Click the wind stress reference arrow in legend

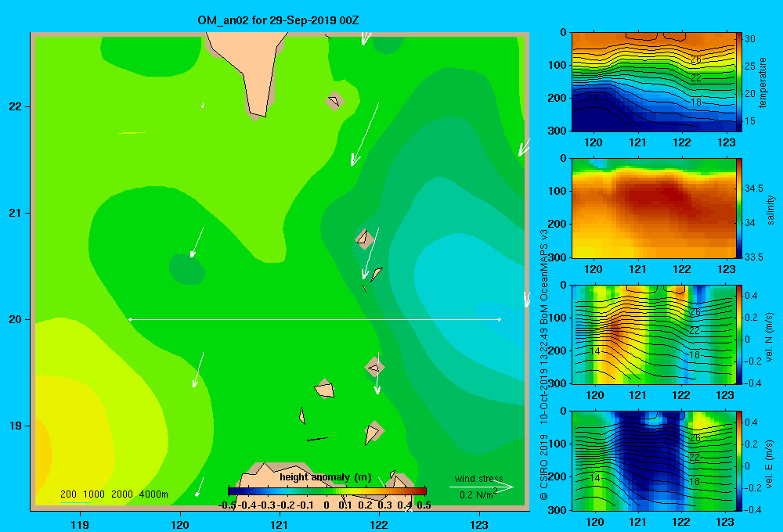coord(482,487)
